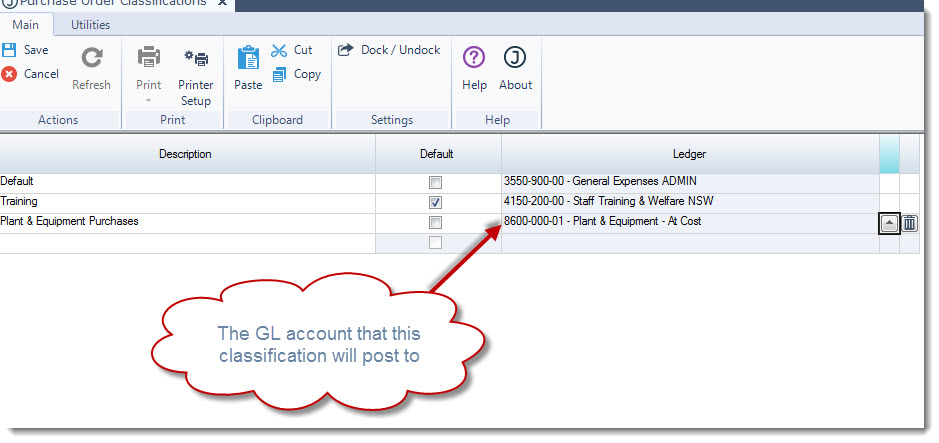Image resolution: width=939 pixels, height=443 pixels.
Task: Expand the Print dropdown arrow
Action: [149, 101]
